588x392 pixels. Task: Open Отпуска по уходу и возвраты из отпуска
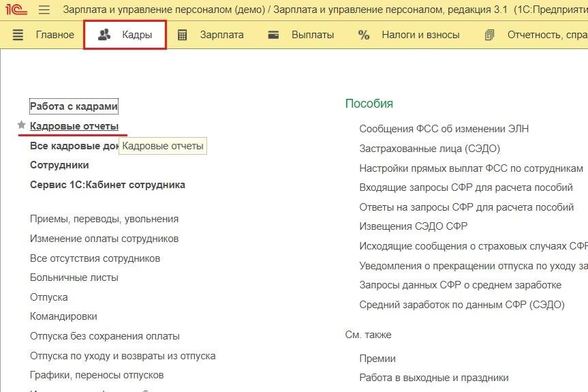click(x=123, y=356)
